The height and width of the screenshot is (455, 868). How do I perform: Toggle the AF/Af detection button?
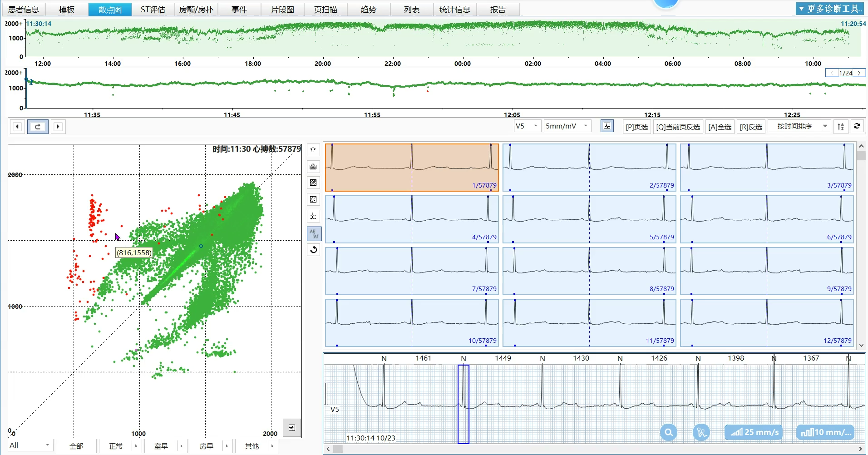click(314, 233)
